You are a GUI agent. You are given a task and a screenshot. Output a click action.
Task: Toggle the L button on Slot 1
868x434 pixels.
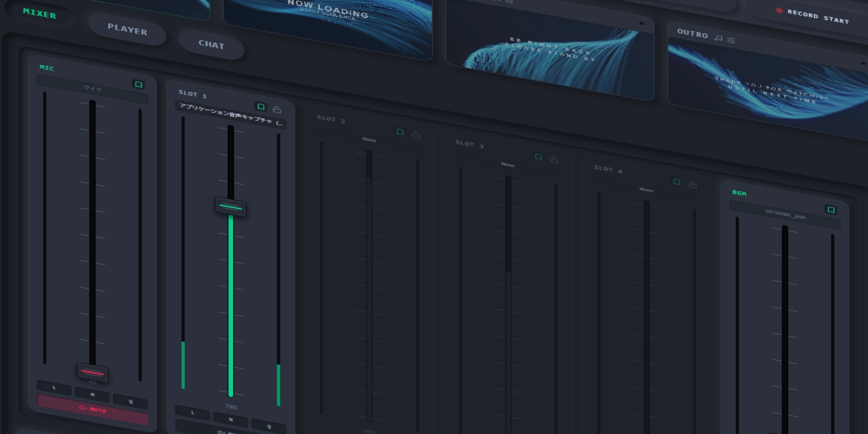[193, 413]
